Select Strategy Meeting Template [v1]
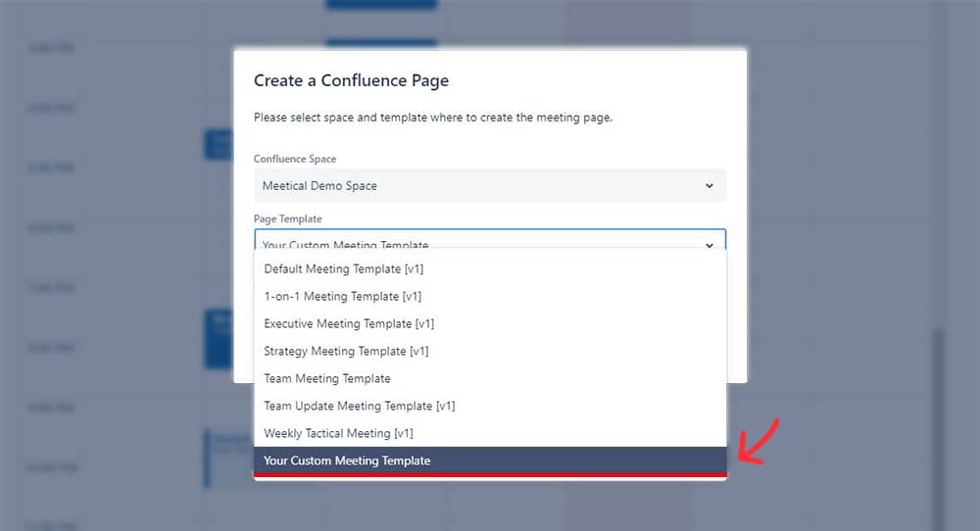Image resolution: width=980 pixels, height=531 pixels. (x=490, y=351)
